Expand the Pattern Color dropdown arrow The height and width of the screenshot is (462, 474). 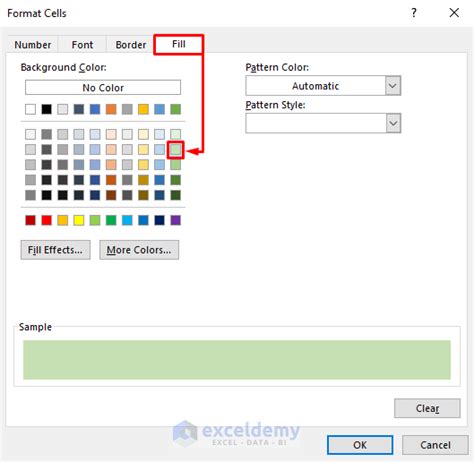pos(393,86)
